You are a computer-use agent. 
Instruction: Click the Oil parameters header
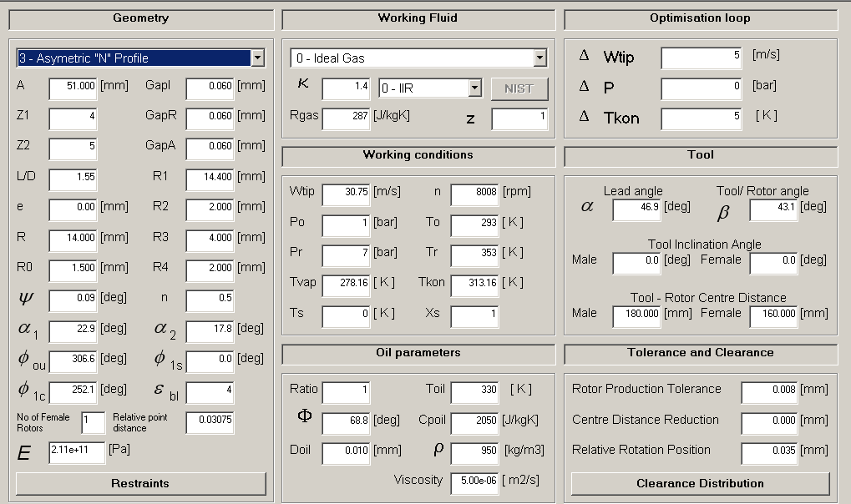[x=418, y=353]
